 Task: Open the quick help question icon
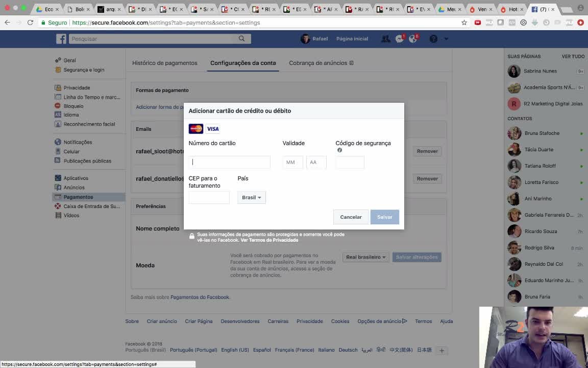(x=433, y=39)
